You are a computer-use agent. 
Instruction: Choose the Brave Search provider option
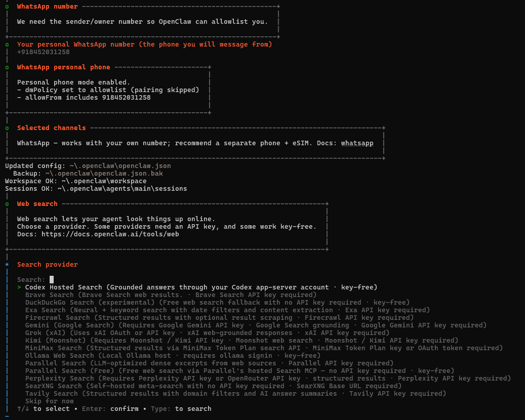(171, 295)
